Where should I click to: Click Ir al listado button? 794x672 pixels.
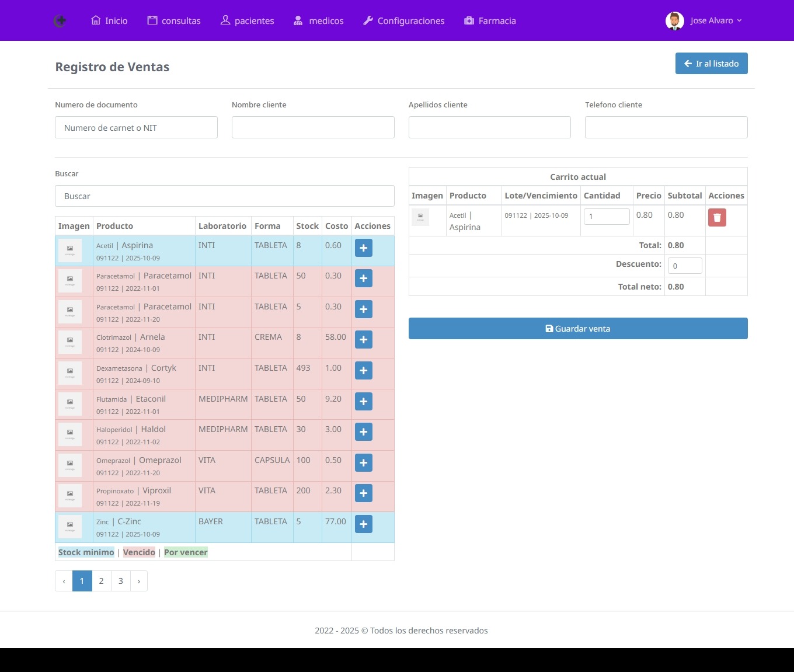[711, 64]
